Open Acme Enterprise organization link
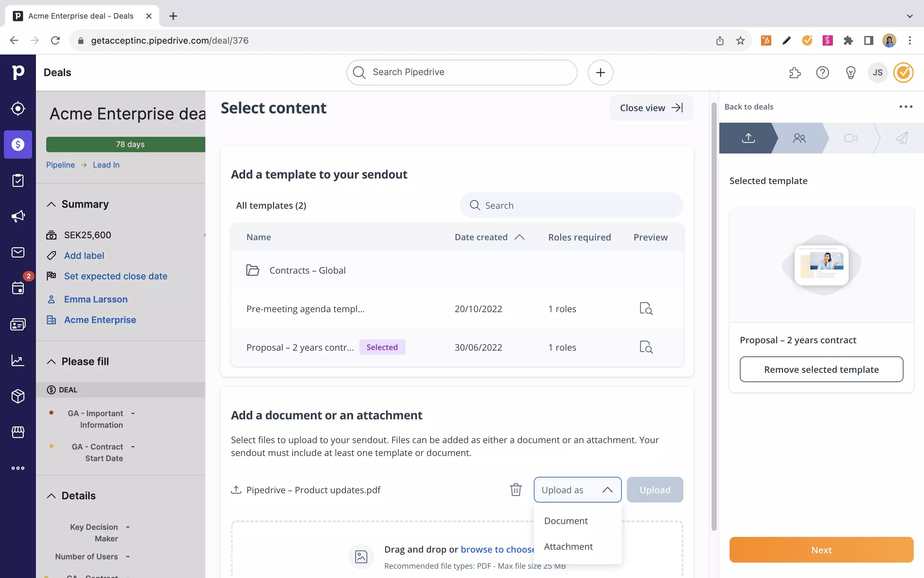 coord(100,320)
